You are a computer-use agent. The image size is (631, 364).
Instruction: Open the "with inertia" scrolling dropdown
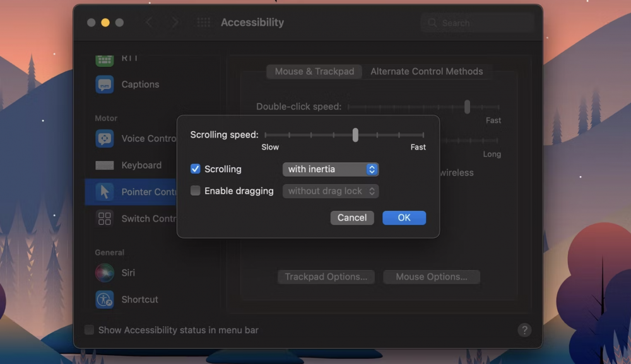[330, 169]
